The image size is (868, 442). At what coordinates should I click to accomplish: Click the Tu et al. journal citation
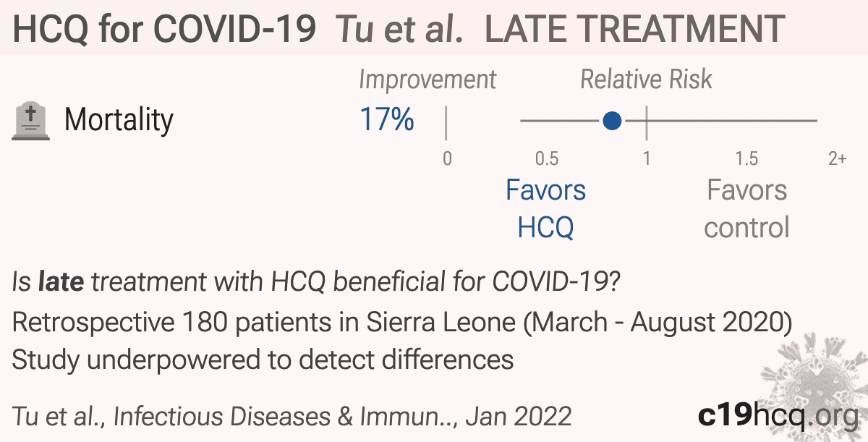[292, 416]
